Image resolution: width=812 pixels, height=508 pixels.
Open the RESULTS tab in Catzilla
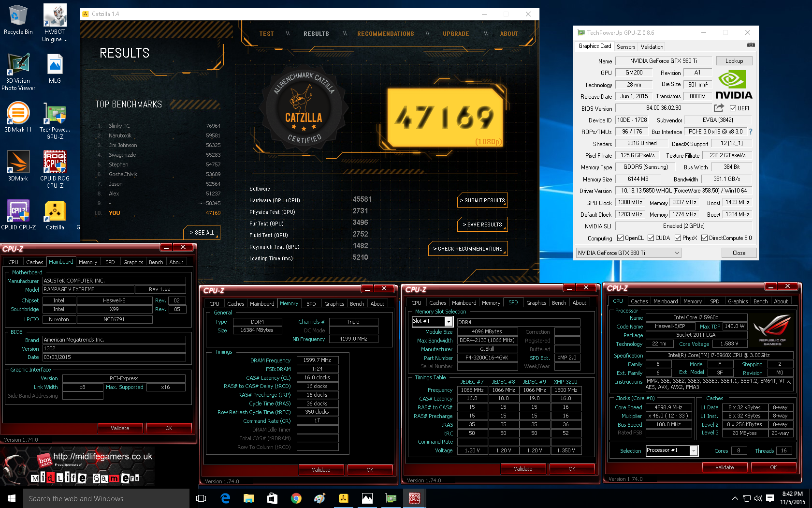pyautogui.click(x=316, y=34)
